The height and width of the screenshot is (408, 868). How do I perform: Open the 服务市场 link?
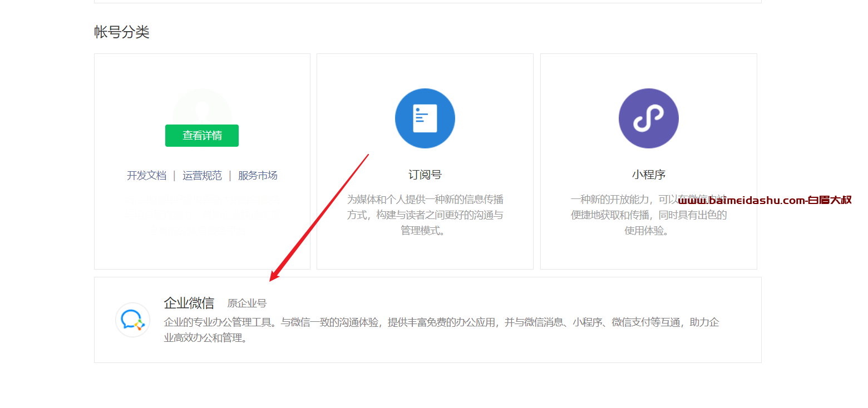(x=258, y=176)
